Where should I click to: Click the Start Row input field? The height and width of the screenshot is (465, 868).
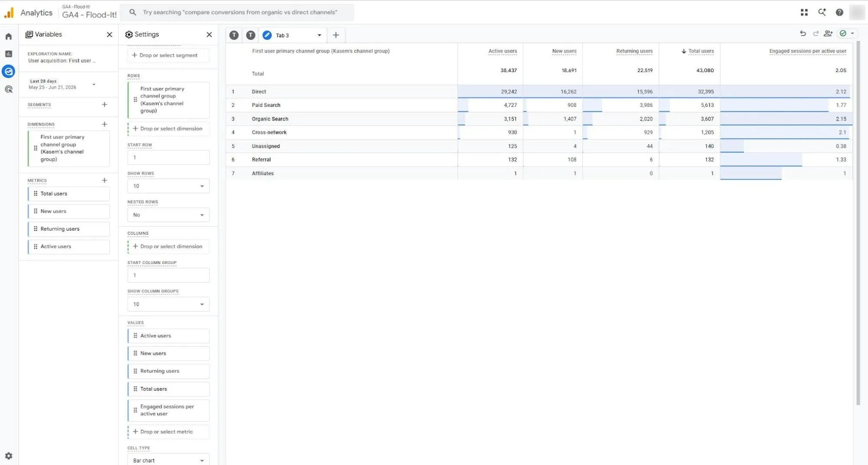168,157
